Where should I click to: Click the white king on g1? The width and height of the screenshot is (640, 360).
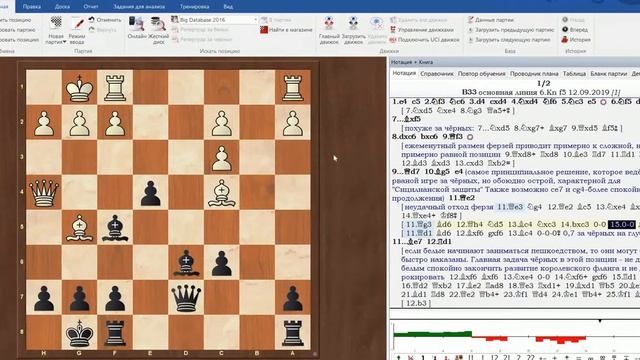point(79,88)
